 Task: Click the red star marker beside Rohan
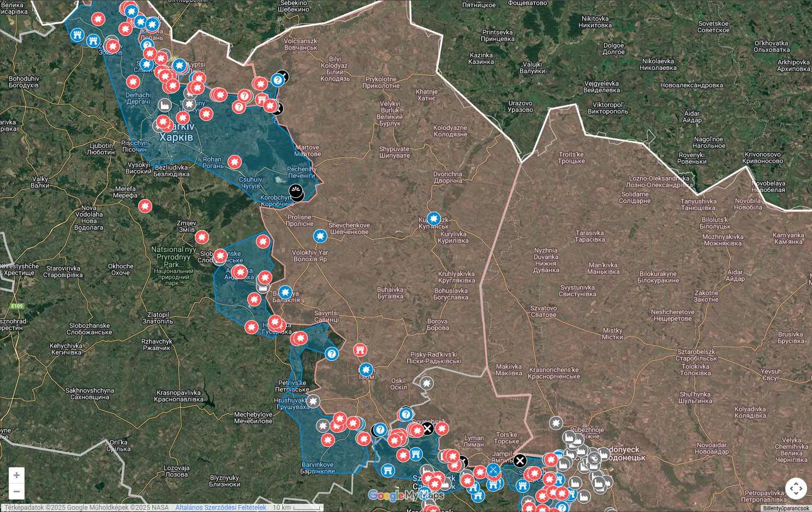pos(234,162)
